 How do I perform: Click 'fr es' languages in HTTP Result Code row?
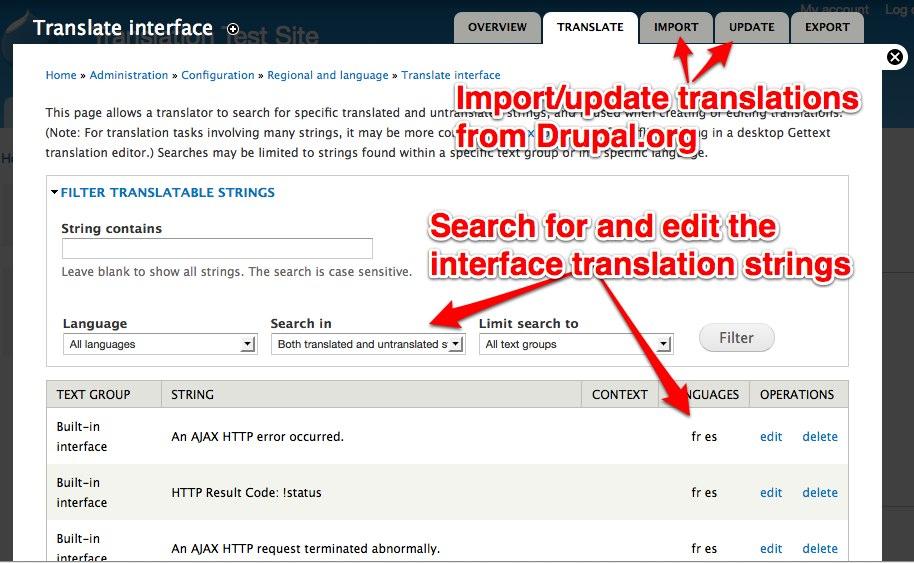704,492
